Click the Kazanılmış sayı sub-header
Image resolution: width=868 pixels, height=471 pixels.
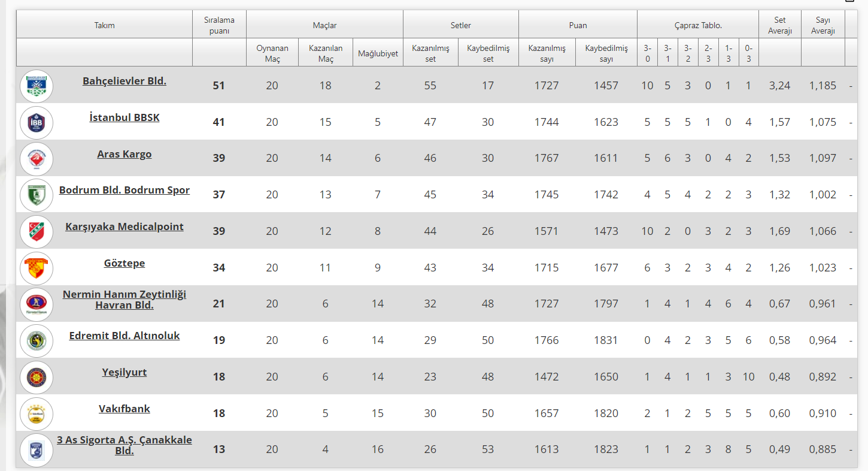tap(547, 53)
